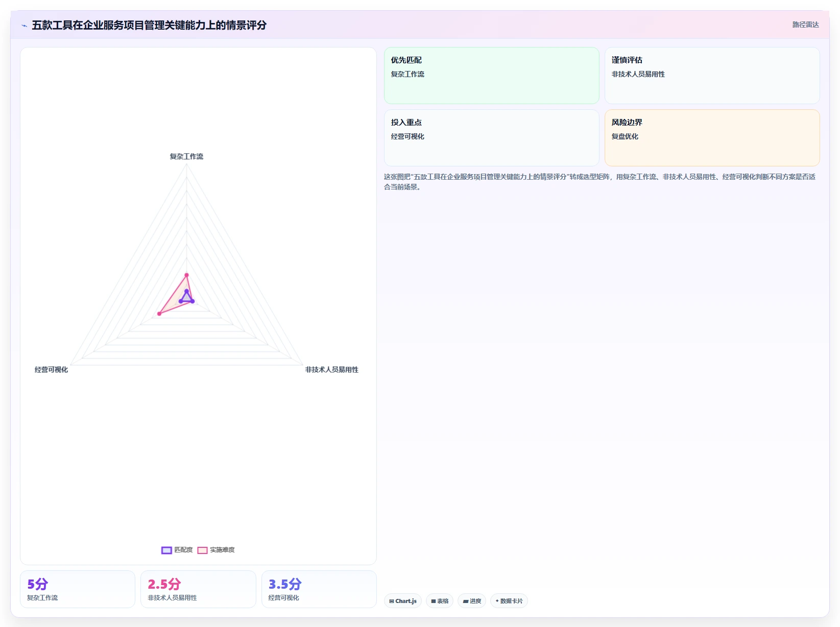This screenshot has height=627, width=840.
Task: Click the 5分 复杂工作流 score card
Action: pyautogui.click(x=78, y=589)
